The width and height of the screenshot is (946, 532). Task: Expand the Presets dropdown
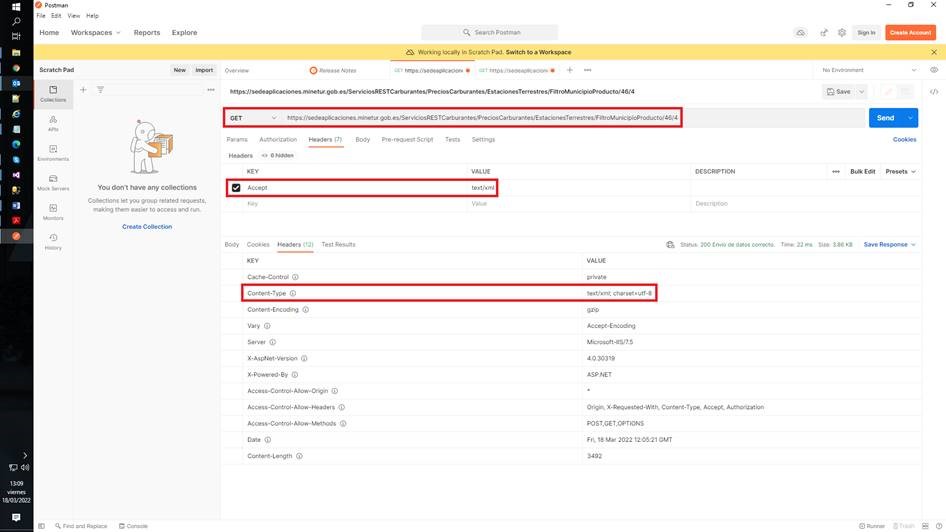click(900, 171)
